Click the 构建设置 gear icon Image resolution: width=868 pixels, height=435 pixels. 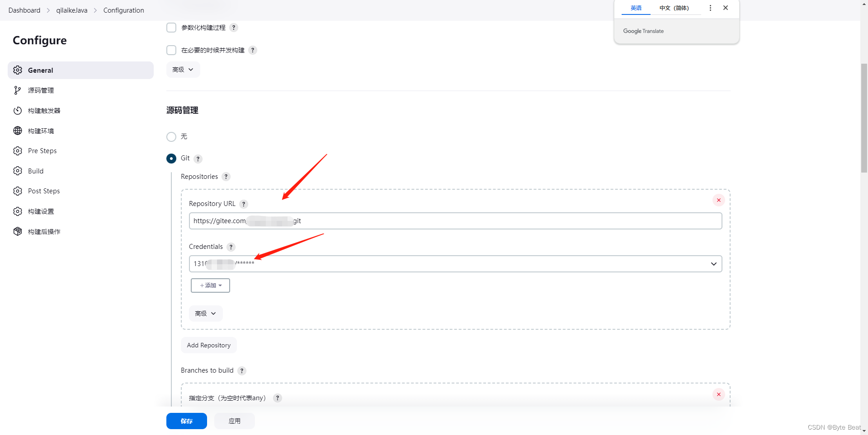coord(18,211)
